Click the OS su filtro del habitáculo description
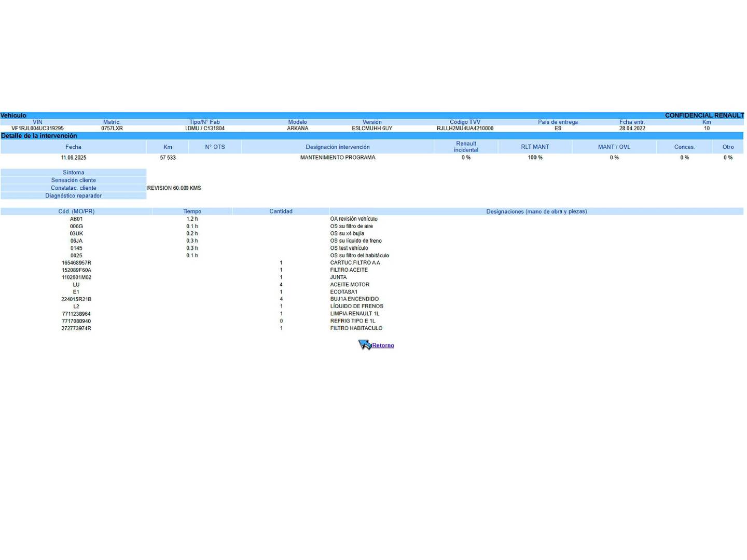This screenshot has width=747, height=560. pyautogui.click(x=359, y=256)
